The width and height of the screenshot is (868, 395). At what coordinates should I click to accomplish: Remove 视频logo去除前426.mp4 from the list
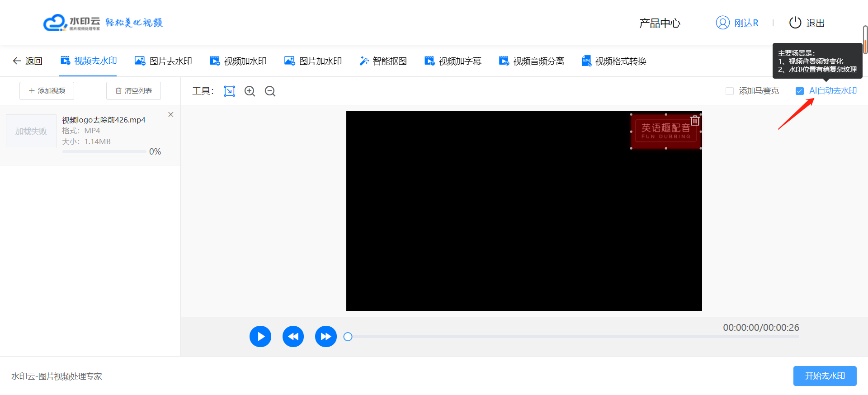coord(171,115)
